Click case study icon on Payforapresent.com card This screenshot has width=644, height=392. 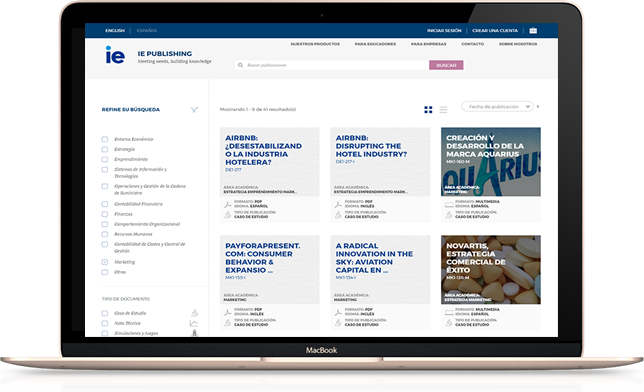(228, 323)
